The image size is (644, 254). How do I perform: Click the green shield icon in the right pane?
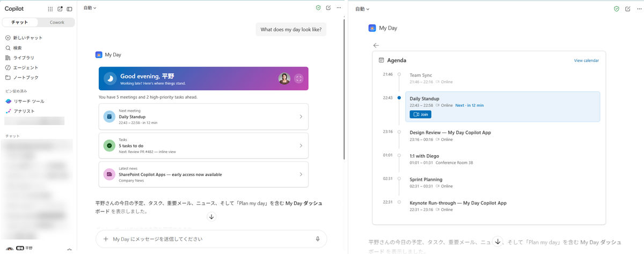click(x=617, y=9)
